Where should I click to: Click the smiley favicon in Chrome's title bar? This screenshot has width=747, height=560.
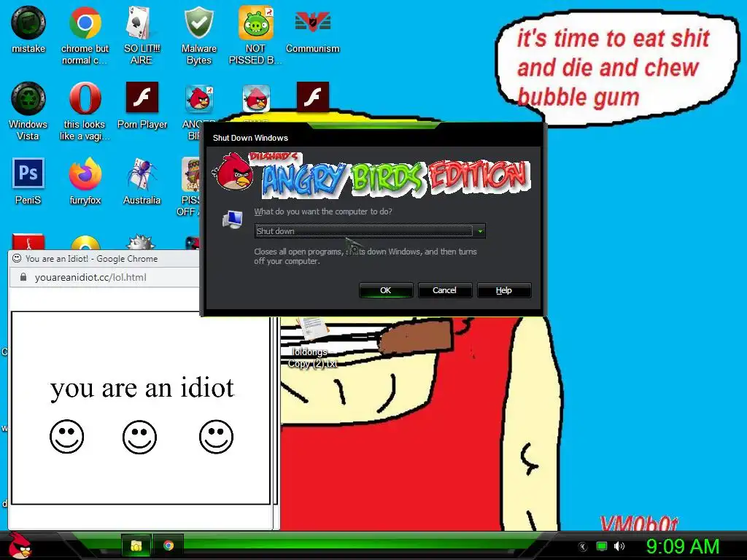pyautogui.click(x=17, y=259)
